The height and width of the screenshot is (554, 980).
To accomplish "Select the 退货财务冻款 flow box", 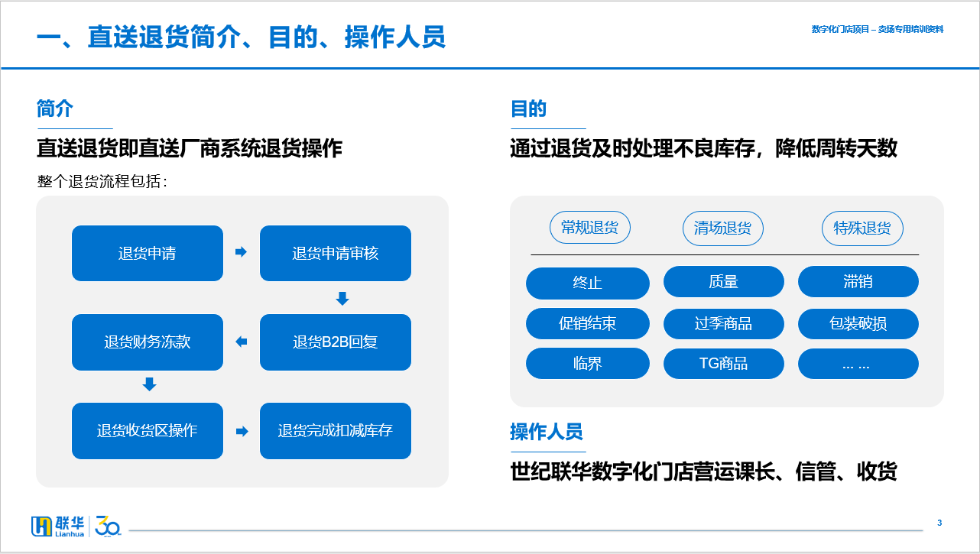I will pos(148,342).
